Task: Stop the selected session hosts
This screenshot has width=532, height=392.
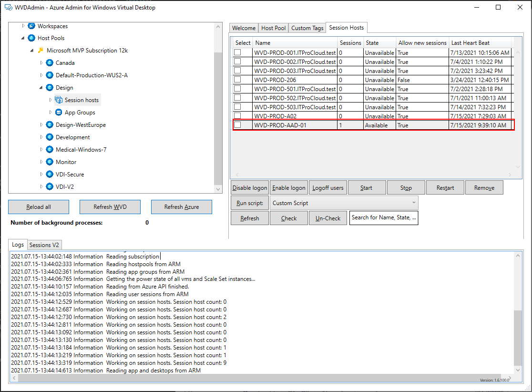Action: [406, 188]
